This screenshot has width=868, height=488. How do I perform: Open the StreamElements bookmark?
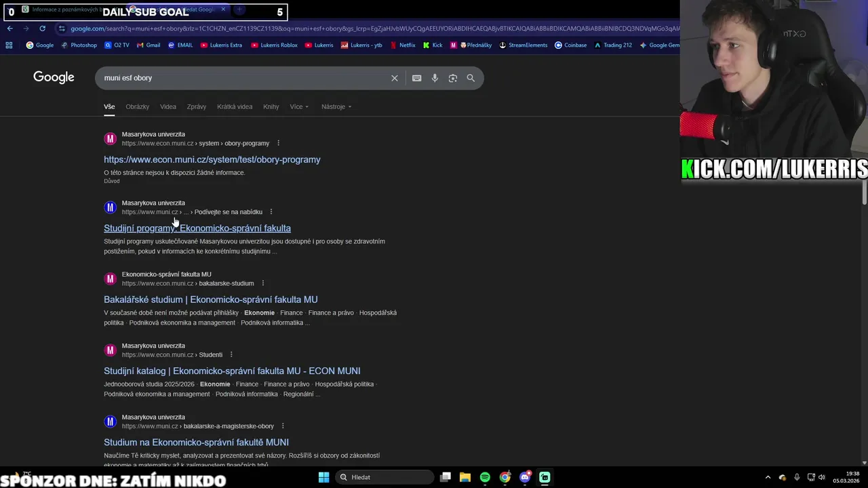click(523, 45)
